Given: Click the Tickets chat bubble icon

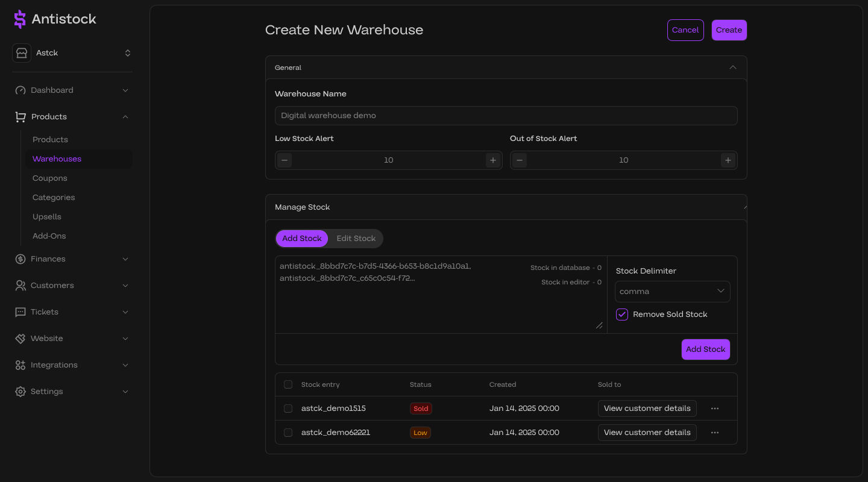Looking at the screenshot, I should coord(20,312).
